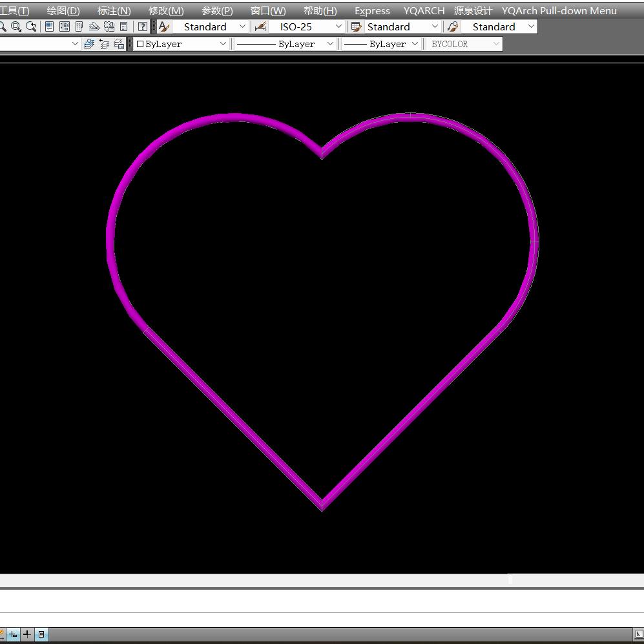The width and height of the screenshot is (644, 644).
Task: Click the Help question mark icon
Action: tap(143, 26)
